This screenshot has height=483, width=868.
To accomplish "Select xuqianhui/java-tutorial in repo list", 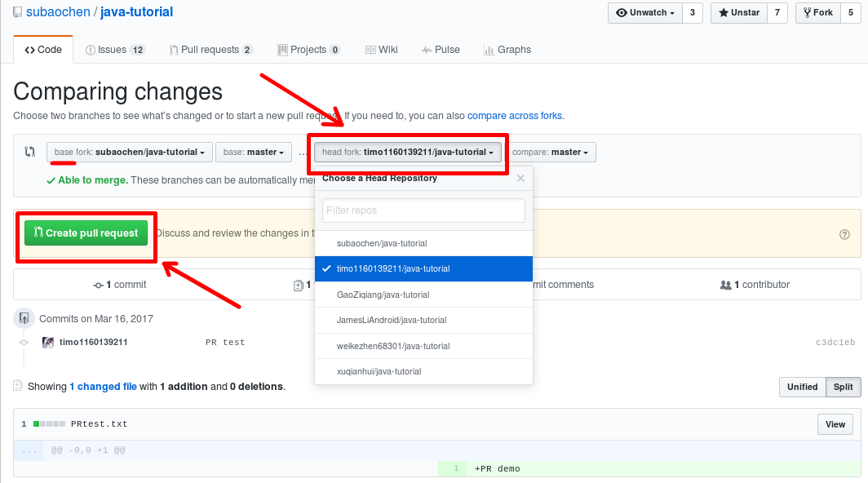I will pos(423,372).
